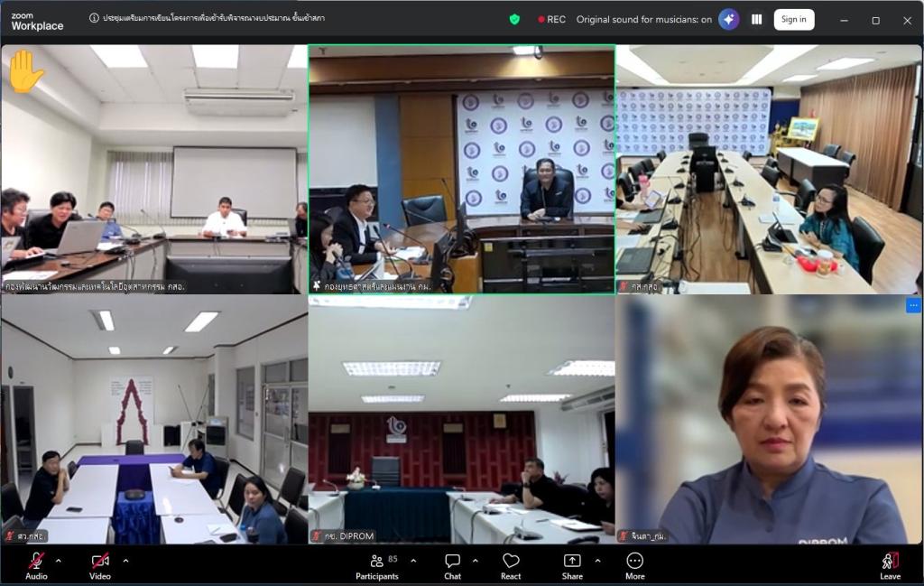This screenshot has width=924, height=586.
Task: Click the REC recording indicator
Action: point(551,20)
